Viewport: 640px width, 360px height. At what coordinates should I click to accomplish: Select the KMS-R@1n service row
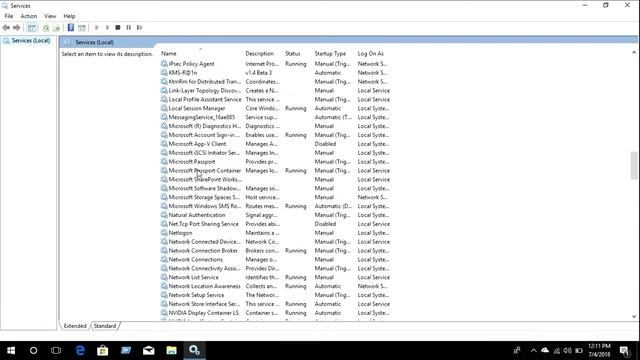[276, 73]
